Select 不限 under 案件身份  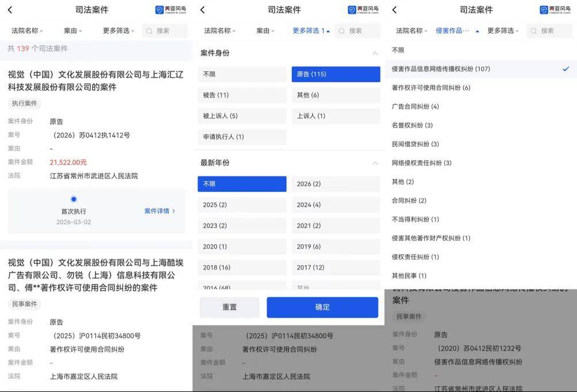tap(242, 74)
